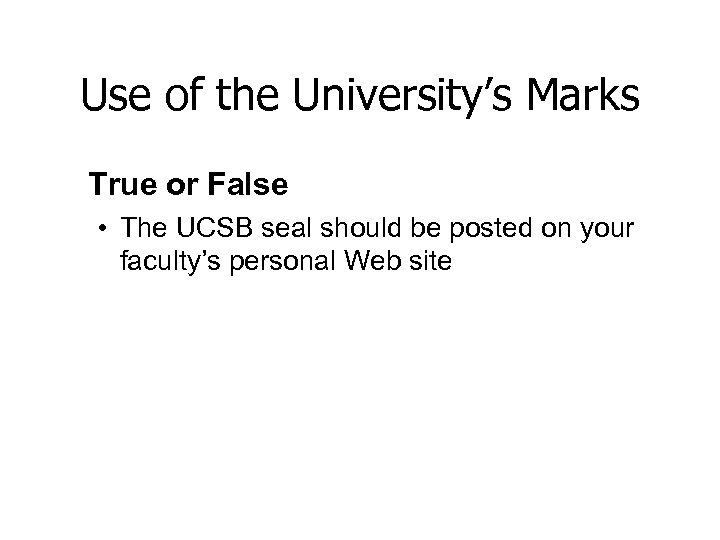Click the bold "or" between True and False
The width and height of the screenshot is (720, 540).
200,184
